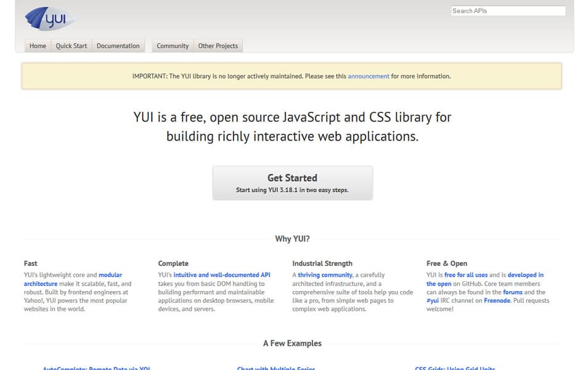Go to the Quick Start tab

(x=71, y=46)
